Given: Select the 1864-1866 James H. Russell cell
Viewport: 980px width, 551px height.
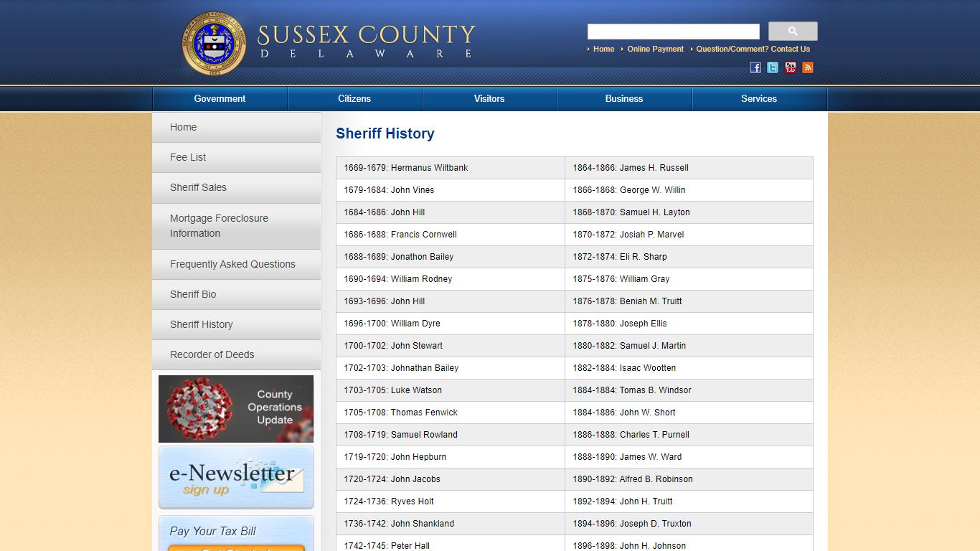Looking at the screenshot, I should pos(689,168).
